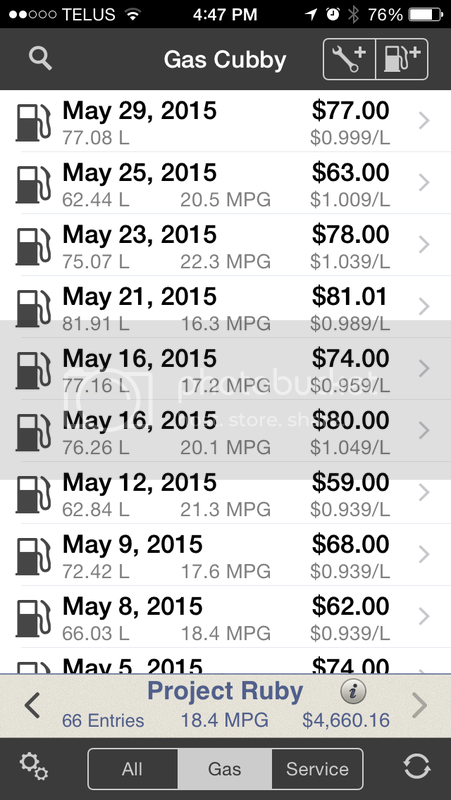Switch to the All filter tab

click(133, 769)
